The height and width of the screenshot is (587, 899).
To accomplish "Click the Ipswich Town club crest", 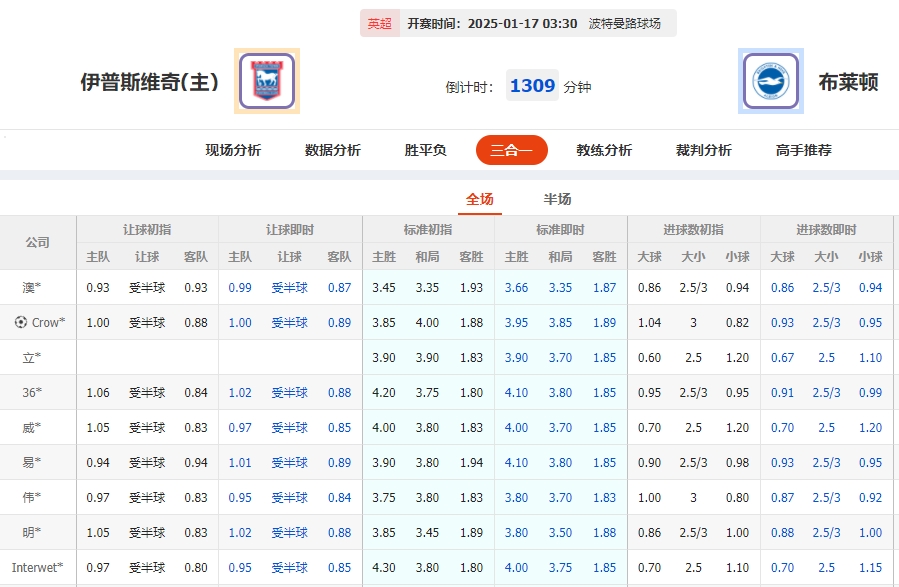I will point(266,81).
